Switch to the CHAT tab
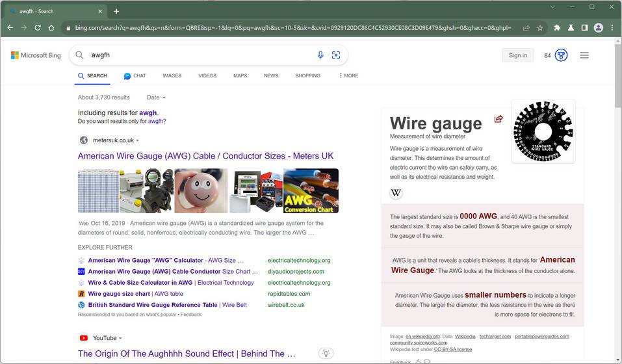The image size is (622, 364). (135, 76)
